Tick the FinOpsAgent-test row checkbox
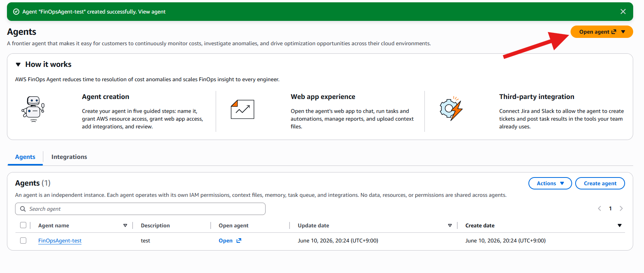 (23, 241)
